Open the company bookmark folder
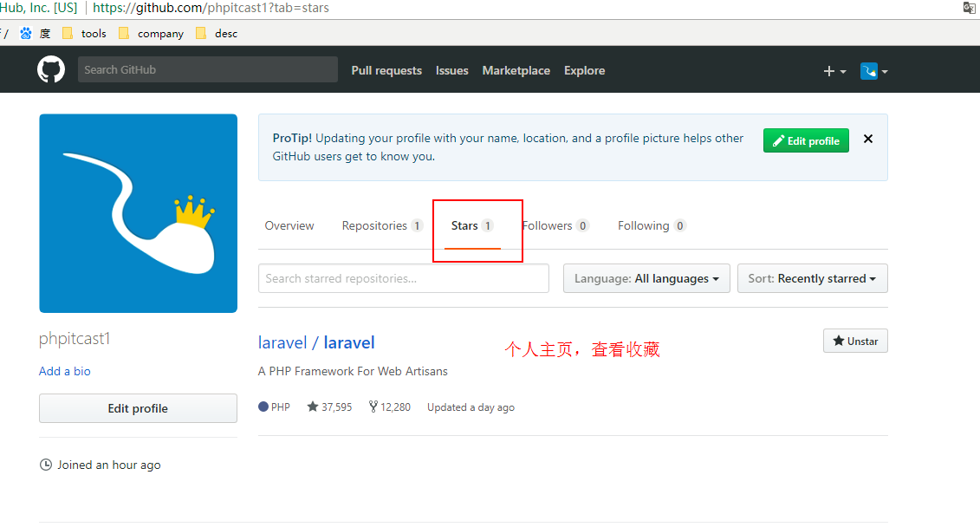The height and width of the screenshot is (527, 980). coord(151,34)
